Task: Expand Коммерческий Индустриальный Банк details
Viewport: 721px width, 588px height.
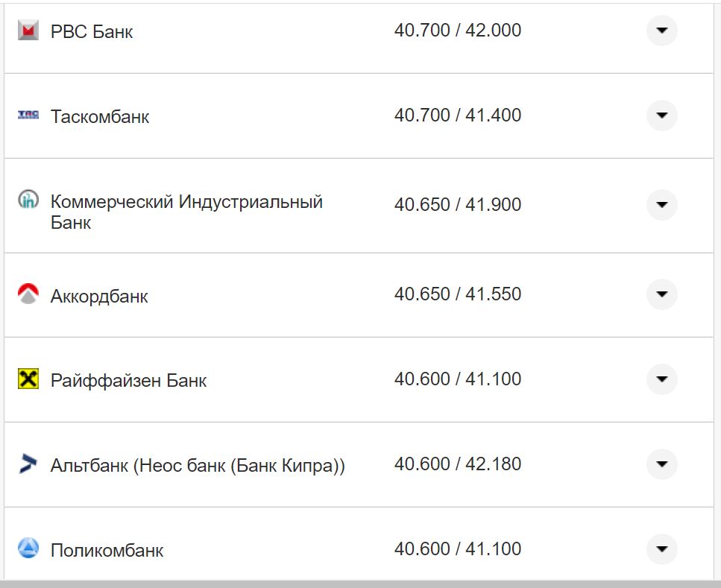Action: [661, 205]
